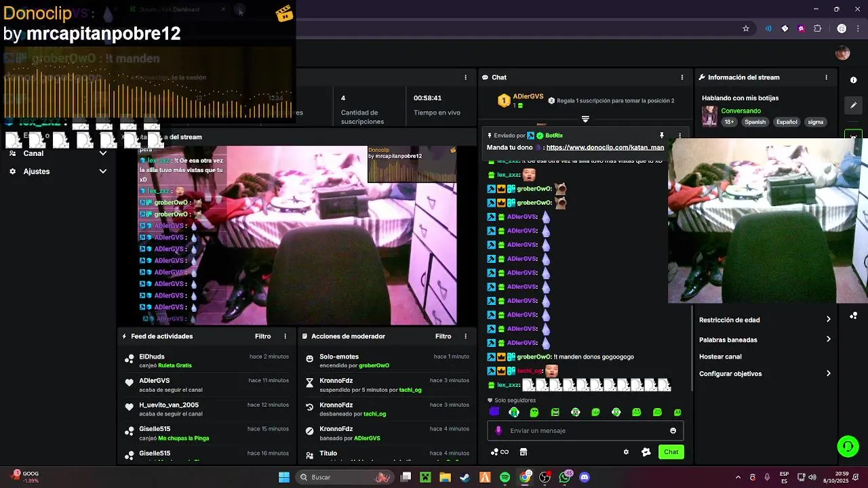Click the 00:58:41 Tiempo en vivo value

coord(427,98)
